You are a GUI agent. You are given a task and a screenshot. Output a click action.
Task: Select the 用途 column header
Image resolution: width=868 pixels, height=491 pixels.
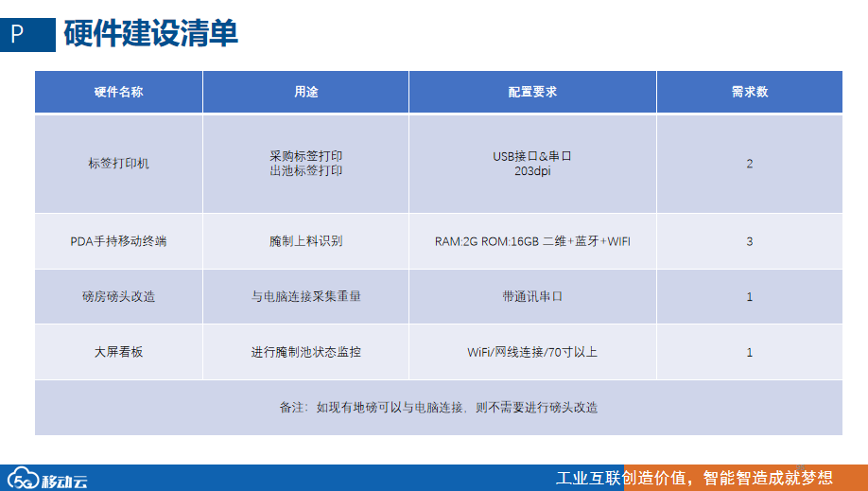305,92
